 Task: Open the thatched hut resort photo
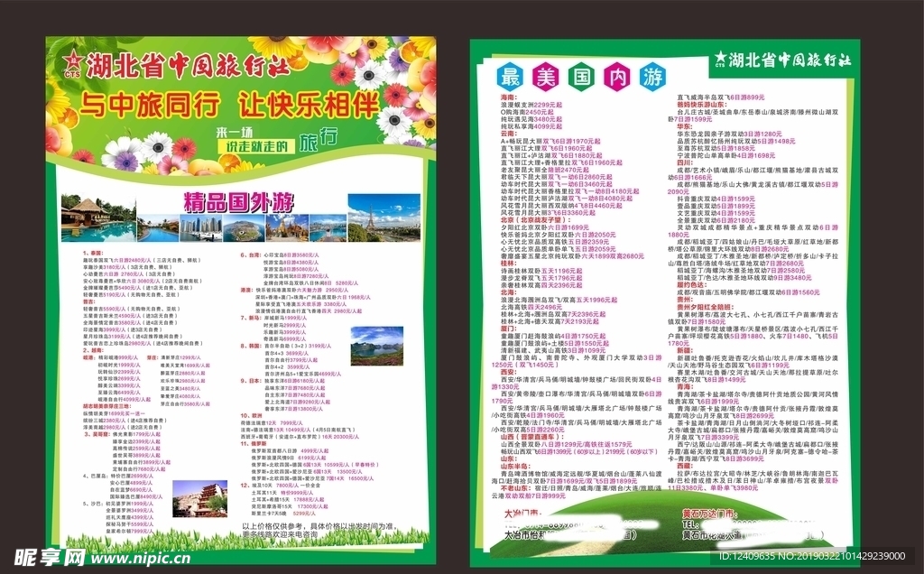coord(98,219)
